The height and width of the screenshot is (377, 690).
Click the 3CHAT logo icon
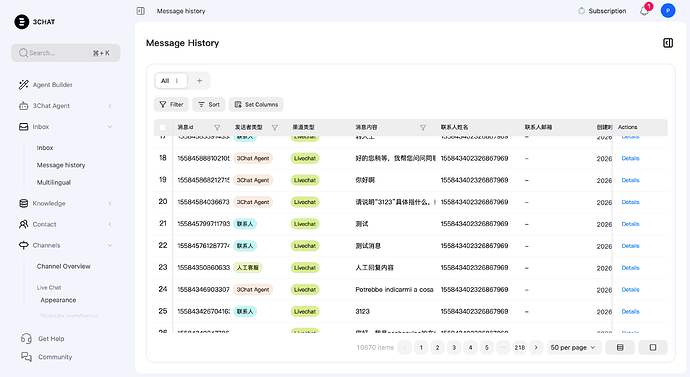(22, 22)
